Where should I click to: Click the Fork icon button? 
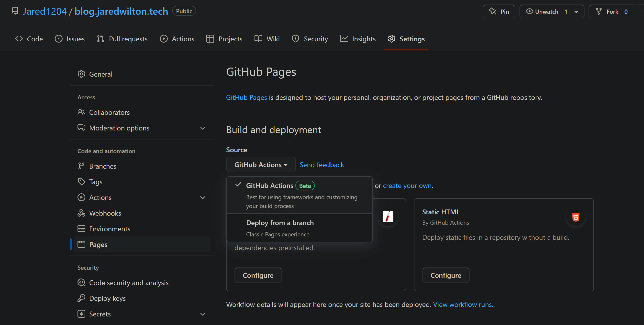[599, 12]
